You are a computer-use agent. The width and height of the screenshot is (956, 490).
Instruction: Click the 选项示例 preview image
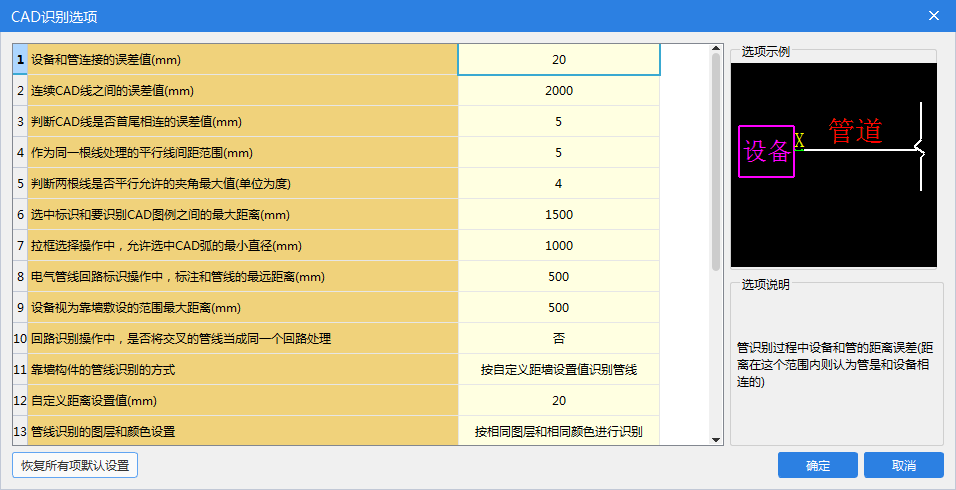(833, 165)
